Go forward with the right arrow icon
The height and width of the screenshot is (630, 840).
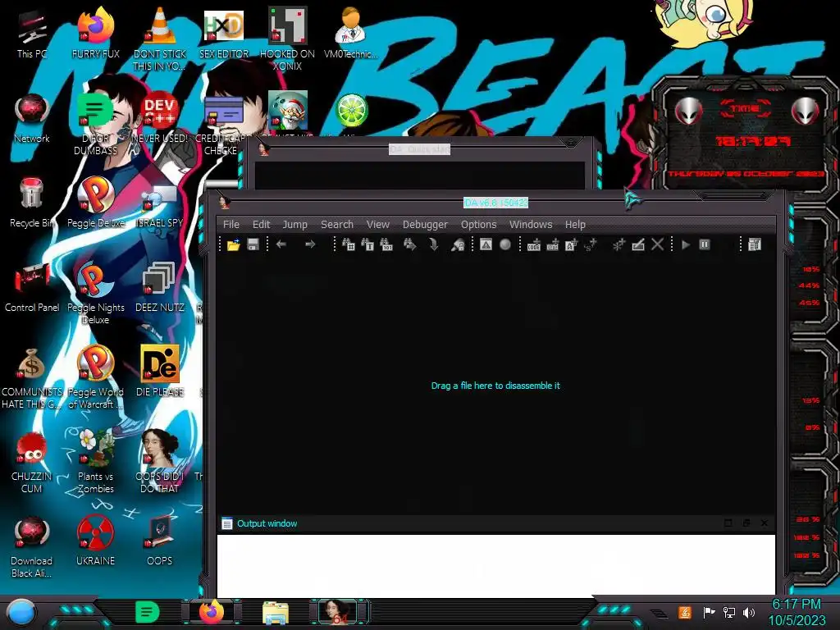pyautogui.click(x=309, y=244)
